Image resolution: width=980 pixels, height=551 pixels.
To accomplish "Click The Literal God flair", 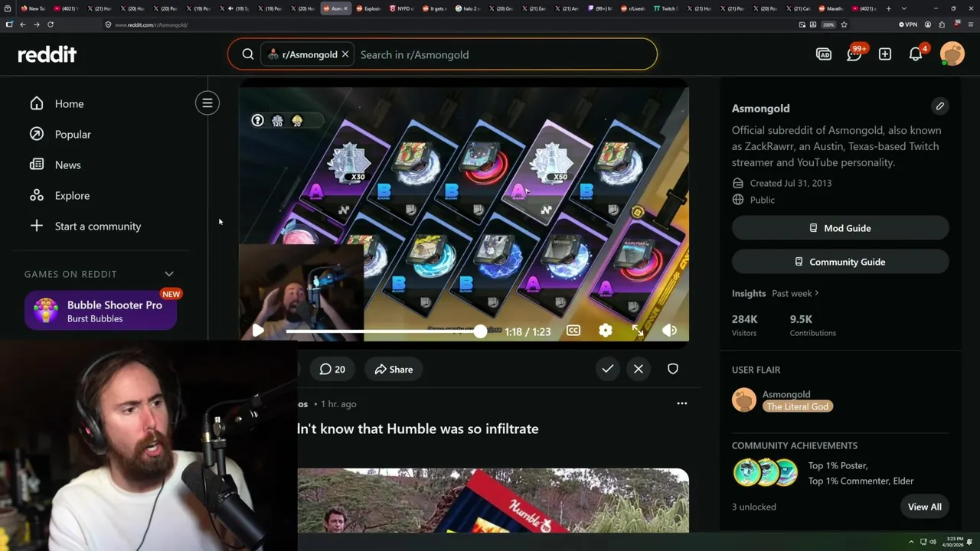I will tap(798, 406).
